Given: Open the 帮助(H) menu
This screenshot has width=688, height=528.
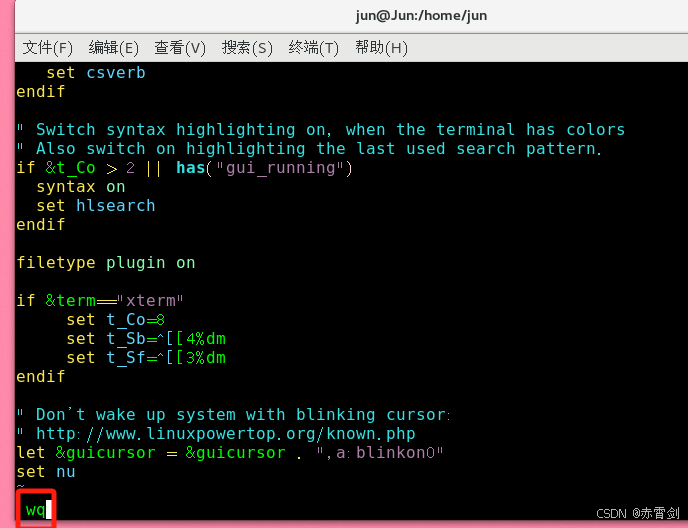Looking at the screenshot, I should [x=381, y=47].
